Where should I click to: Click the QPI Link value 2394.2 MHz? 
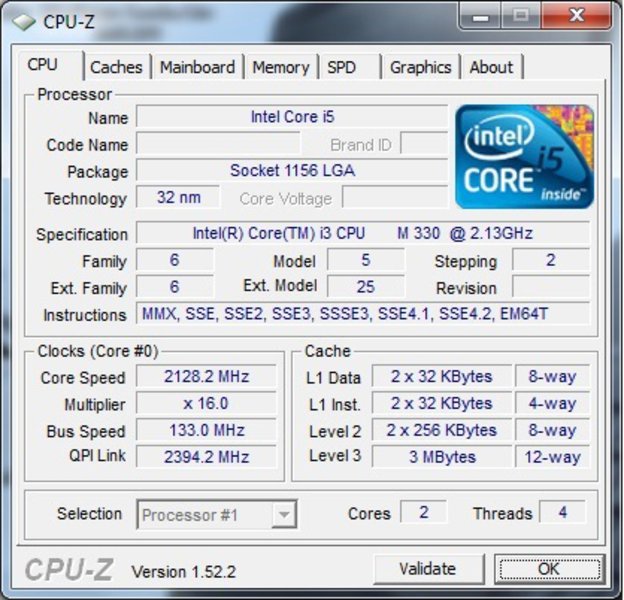point(206,457)
